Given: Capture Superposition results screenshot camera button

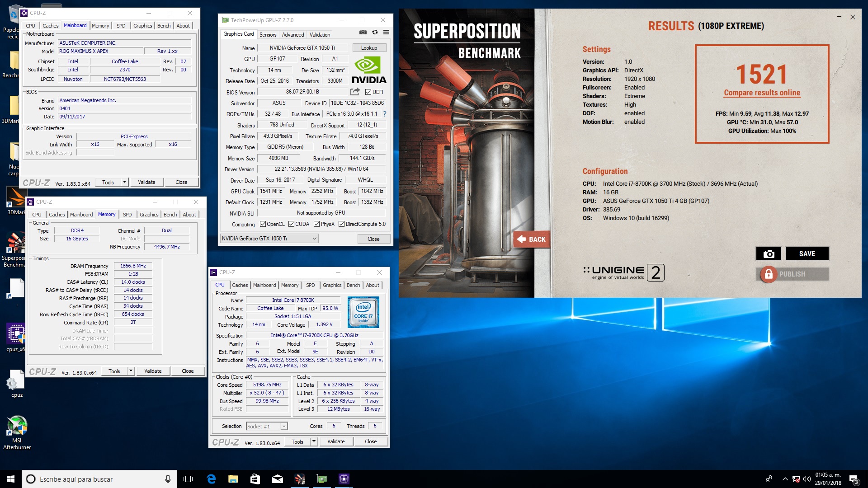Looking at the screenshot, I should pyautogui.click(x=769, y=254).
